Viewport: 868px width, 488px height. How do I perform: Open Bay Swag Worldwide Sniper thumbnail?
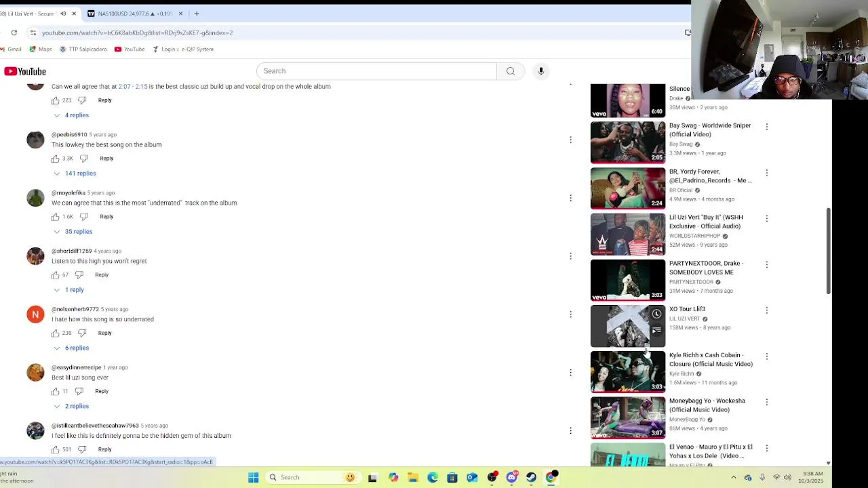click(628, 142)
